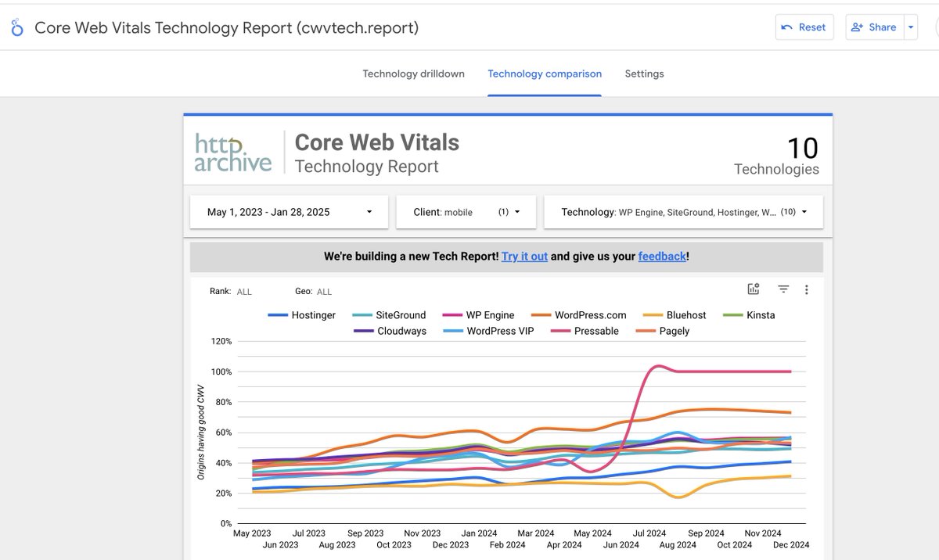The image size is (939, 560).
Task: Toggle WP Engine series in legend
Action: pyautogui.click(x=477, y=315)
